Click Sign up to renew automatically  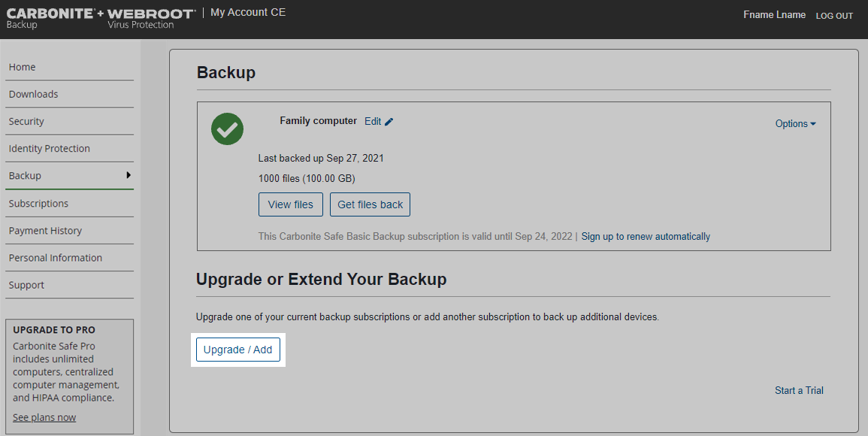pos(646,236)
